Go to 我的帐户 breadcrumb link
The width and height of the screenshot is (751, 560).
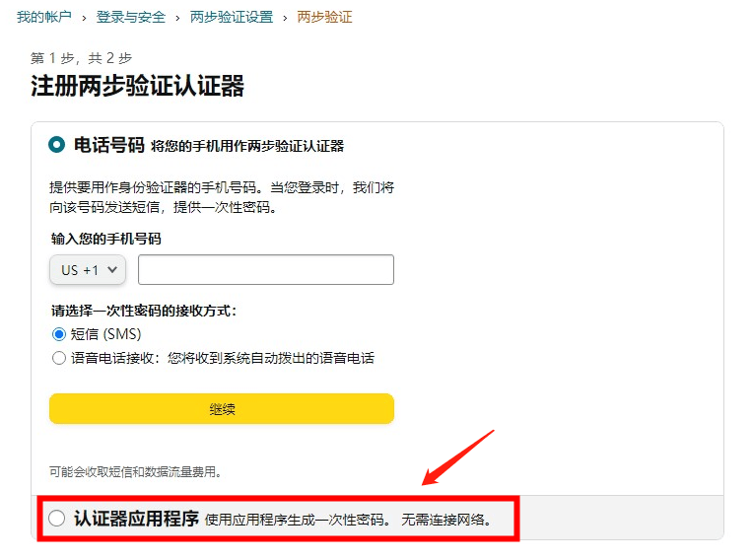(x=44, y=17)
